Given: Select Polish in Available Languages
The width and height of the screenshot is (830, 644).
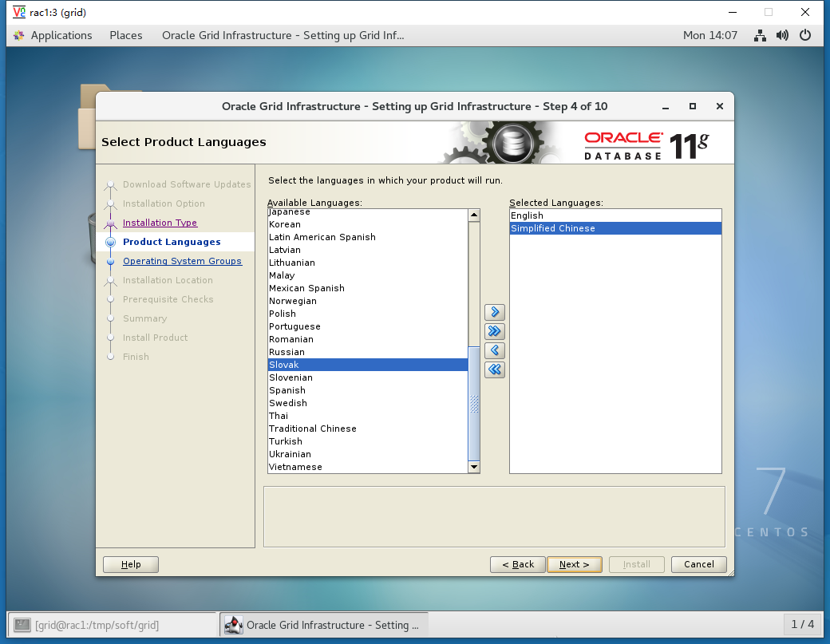Looking at the screenshot, I should (367, 314).
